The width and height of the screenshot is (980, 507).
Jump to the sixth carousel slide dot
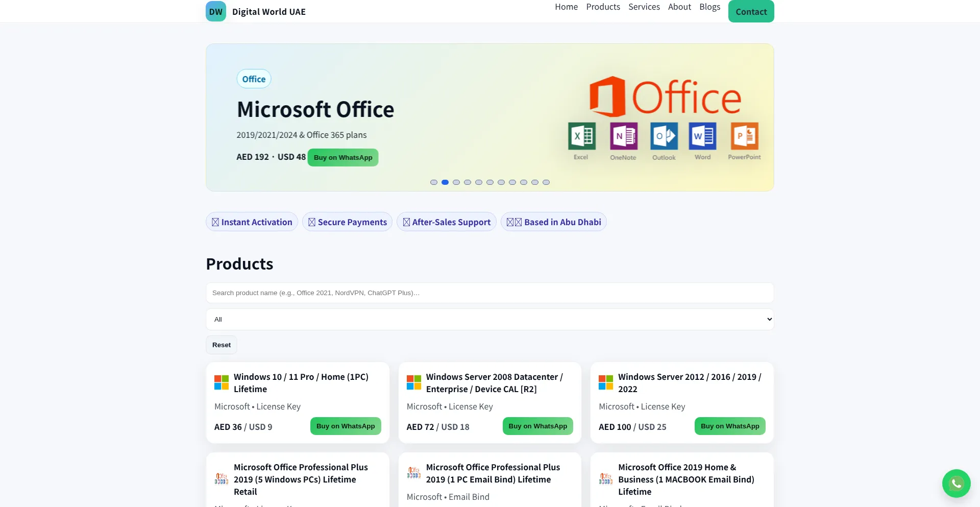pyautogui.click(x=490, y=182)
